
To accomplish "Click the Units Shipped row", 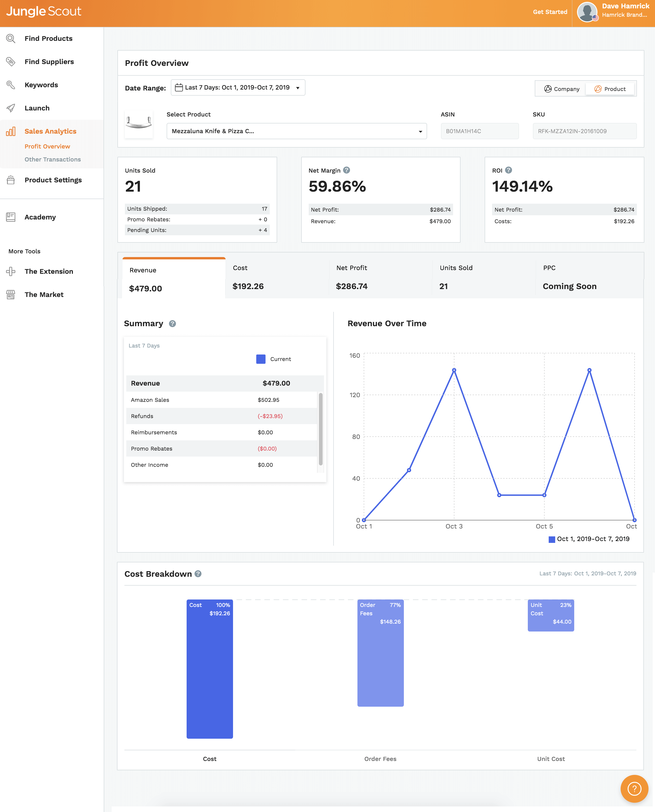I will (197, 209).
